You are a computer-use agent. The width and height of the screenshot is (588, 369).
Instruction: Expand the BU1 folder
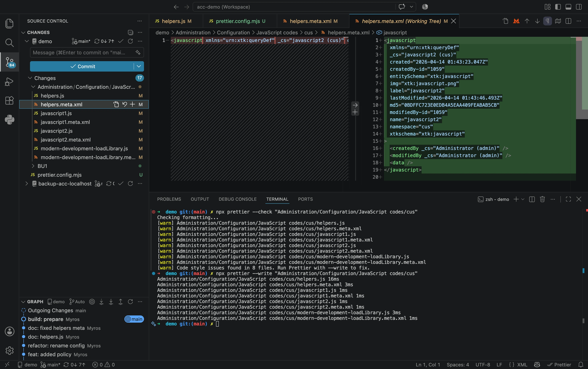(x=33, y=166)
